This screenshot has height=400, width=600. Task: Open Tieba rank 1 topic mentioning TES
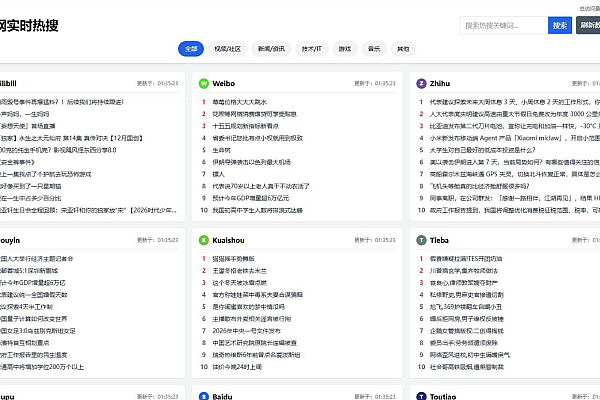pos(466,259)
